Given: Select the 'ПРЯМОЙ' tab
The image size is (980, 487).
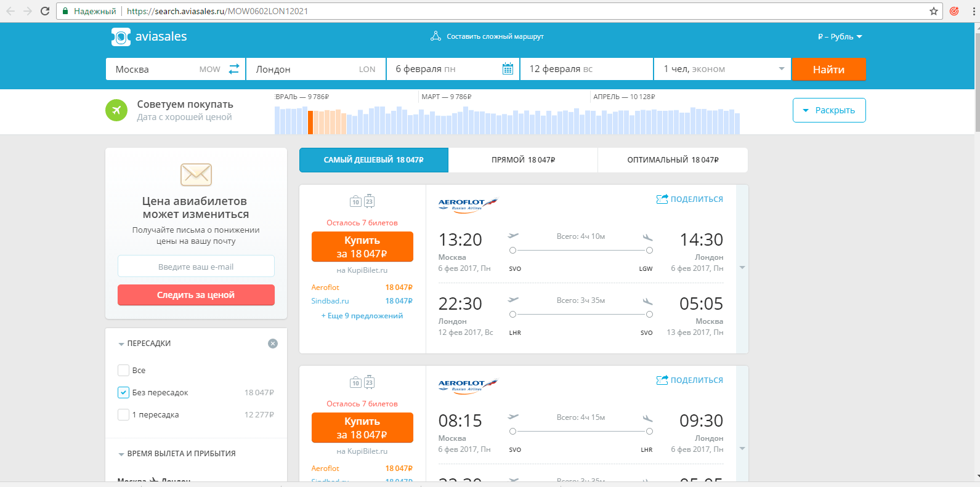Looking at the screenshot, I should pyautogui.click(x=523, y=160).
